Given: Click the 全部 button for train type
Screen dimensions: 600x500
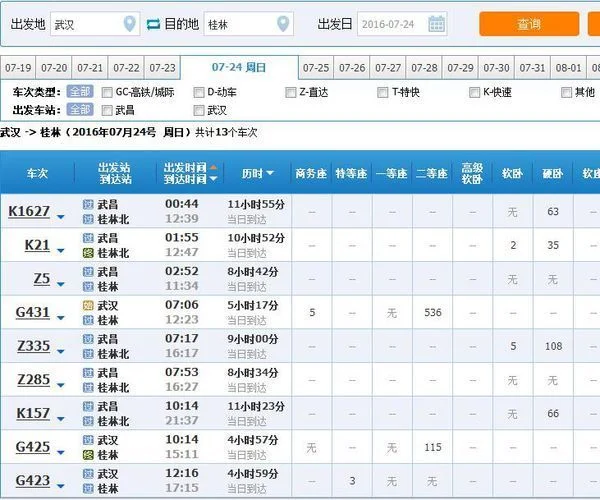Looking at the screenshot, I should pos(80,91).
